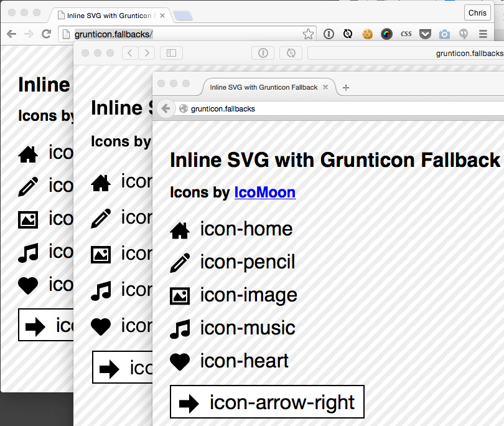This screenshot has height=426, width=504.
Task: Open the cookie extension in Chrome
Action: click(x=367, y=34)
